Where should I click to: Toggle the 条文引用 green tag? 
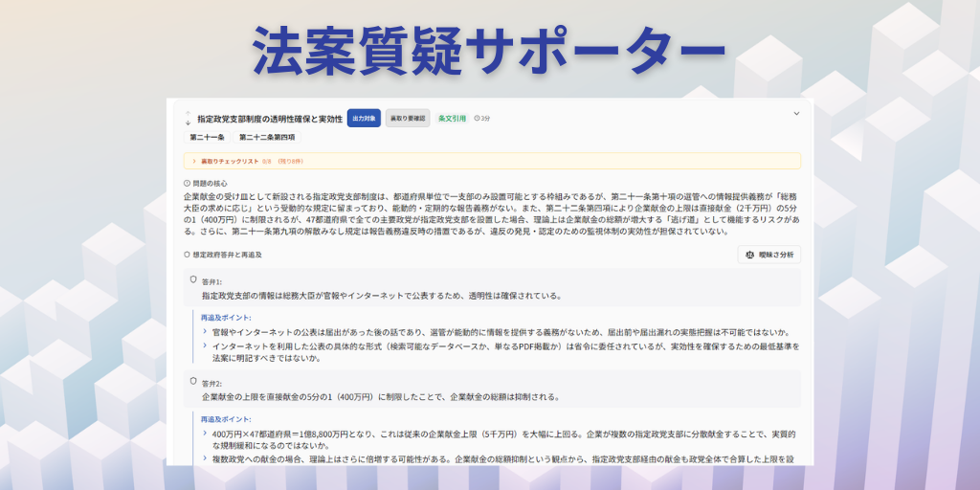point(452,119)
